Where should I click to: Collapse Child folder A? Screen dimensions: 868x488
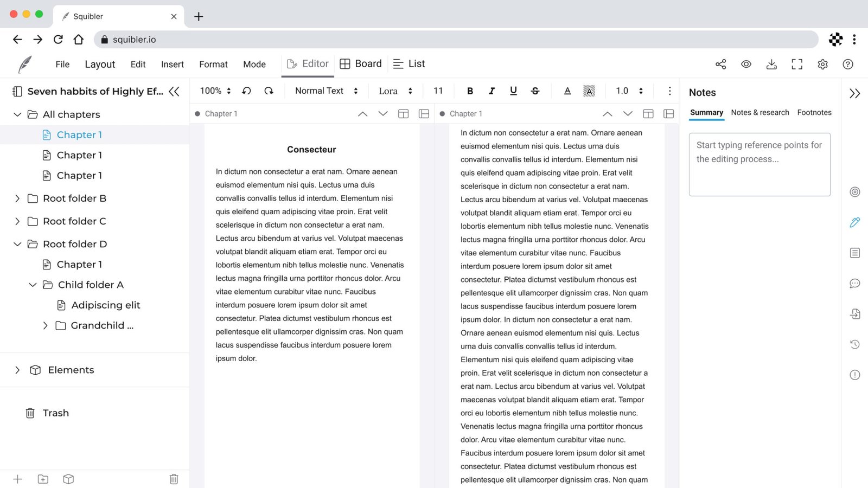tap(33, 285)
